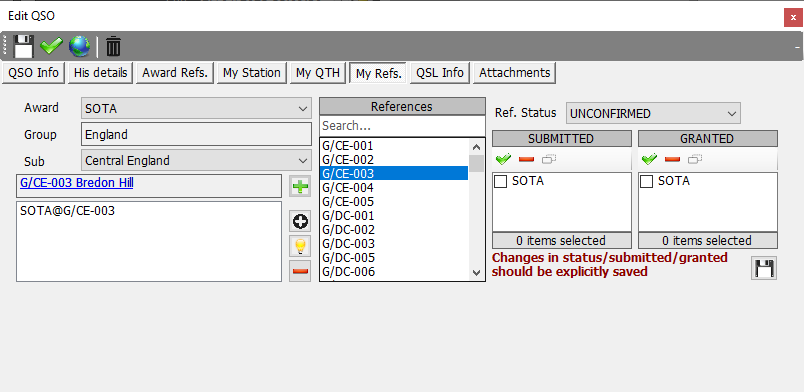Select reference G/DC-002 in the list

tap(394, 229)
